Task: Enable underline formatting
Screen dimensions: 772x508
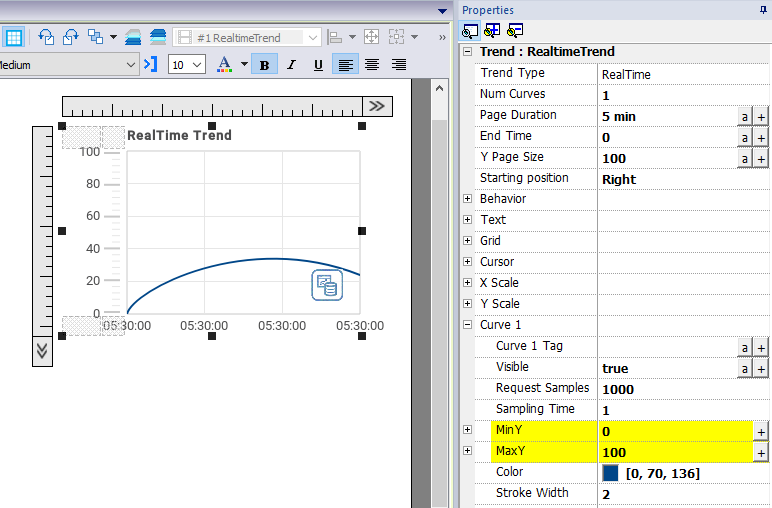Action: [x=318, y=65]
